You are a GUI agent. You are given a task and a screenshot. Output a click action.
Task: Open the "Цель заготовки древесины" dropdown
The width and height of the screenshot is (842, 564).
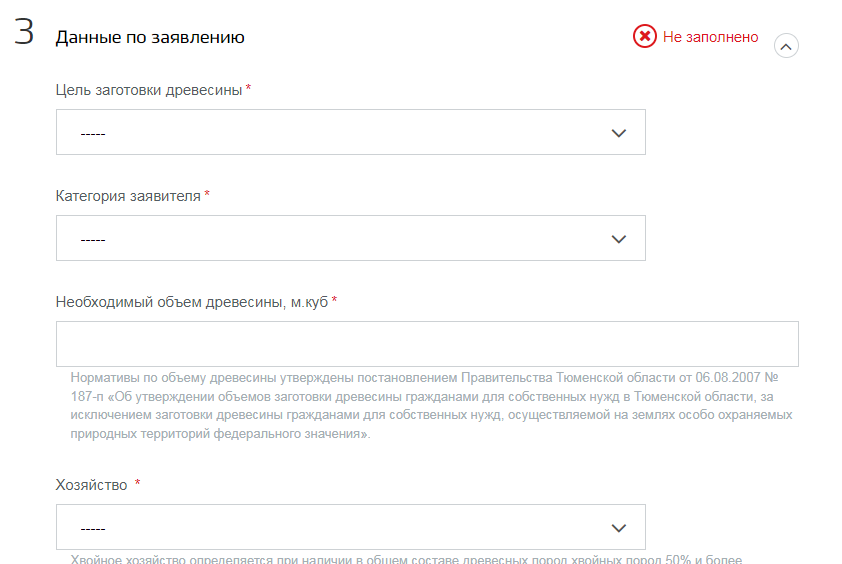[350, 132]
